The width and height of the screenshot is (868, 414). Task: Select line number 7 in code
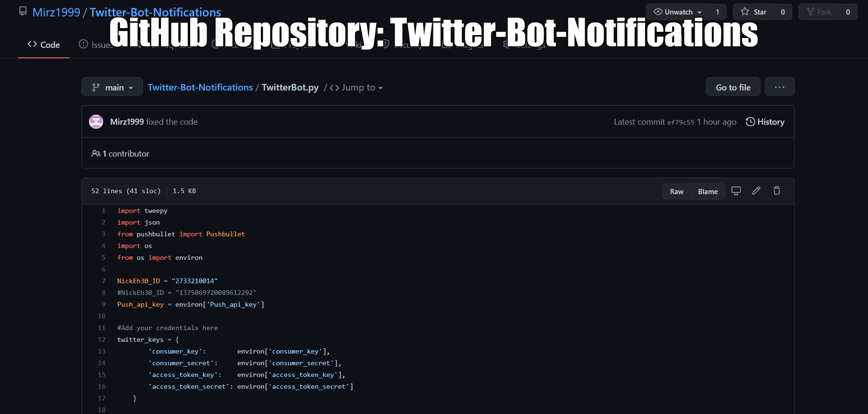click(104, 281)
